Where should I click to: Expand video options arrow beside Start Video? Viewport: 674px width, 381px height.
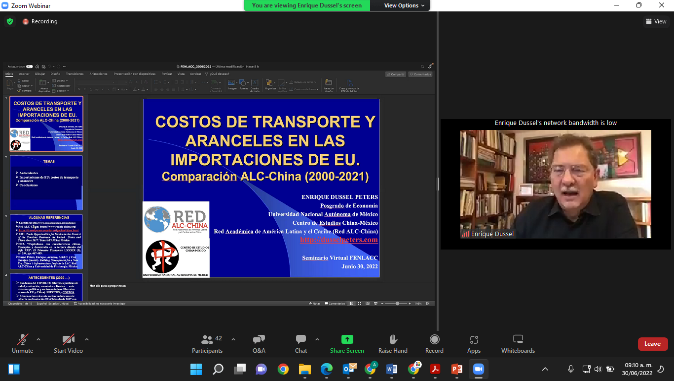pyautogui.click(x=86, y=339)
